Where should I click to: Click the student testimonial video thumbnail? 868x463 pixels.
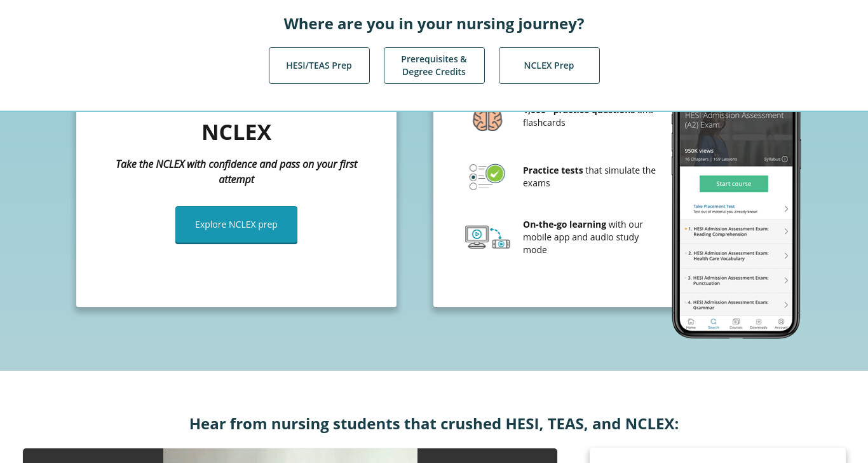click(x=290, y=455)
